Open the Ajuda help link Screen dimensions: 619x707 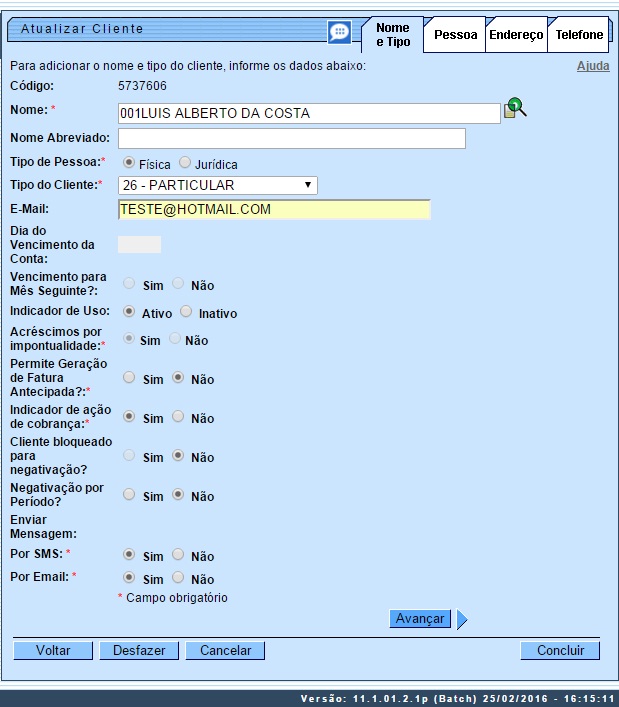tap(592, 66)
